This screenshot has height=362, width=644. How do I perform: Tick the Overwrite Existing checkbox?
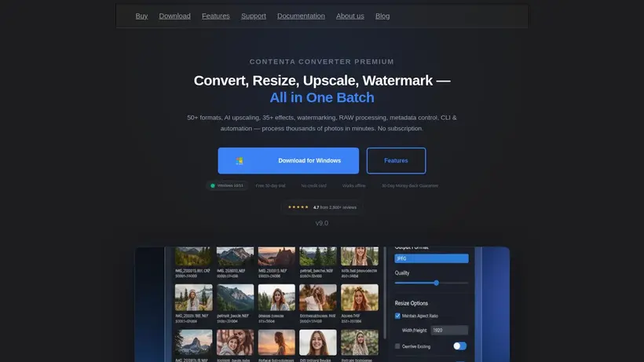point(397,346)
